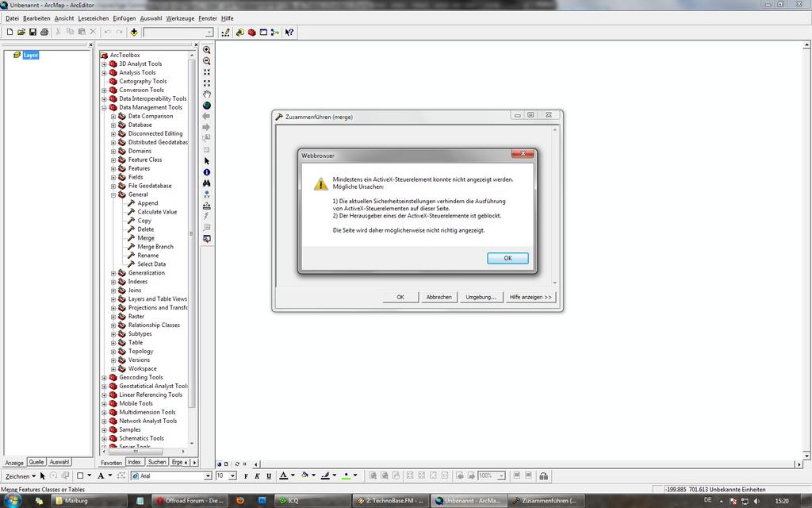
Task: Click Hilfe anzeigen >> button
Action: point(530,297)
